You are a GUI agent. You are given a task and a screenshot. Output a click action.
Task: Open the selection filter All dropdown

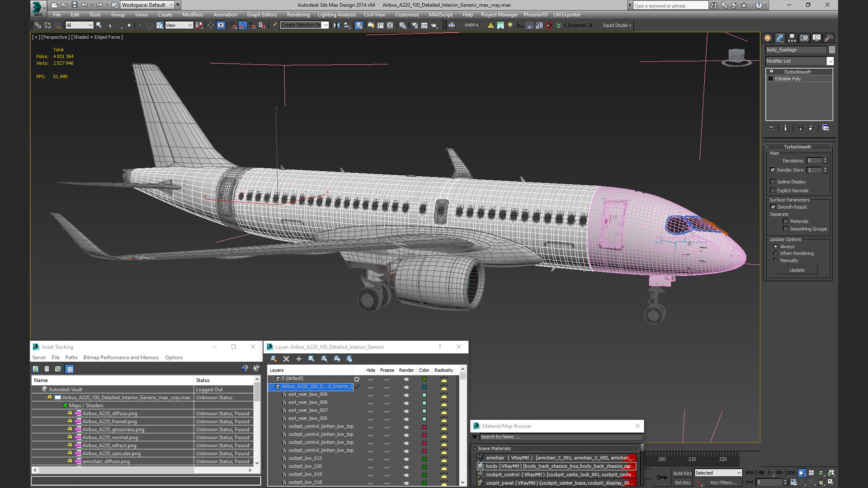(79, 25)
